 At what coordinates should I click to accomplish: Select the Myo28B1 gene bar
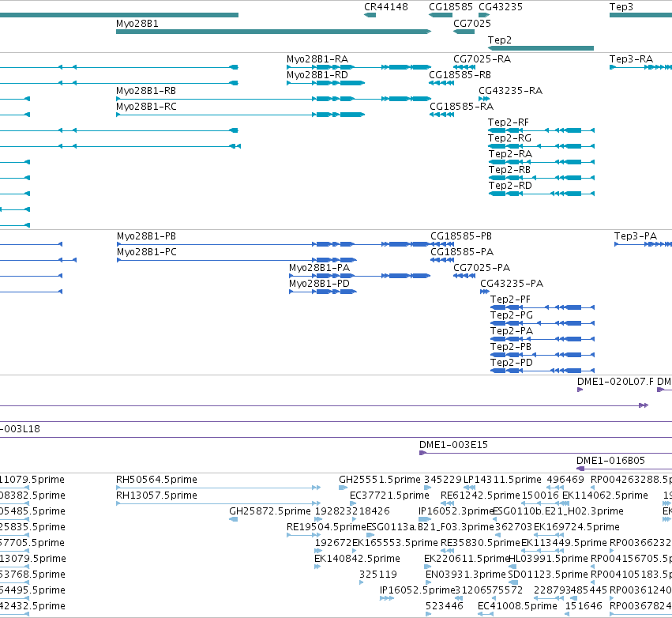point(273,32)
